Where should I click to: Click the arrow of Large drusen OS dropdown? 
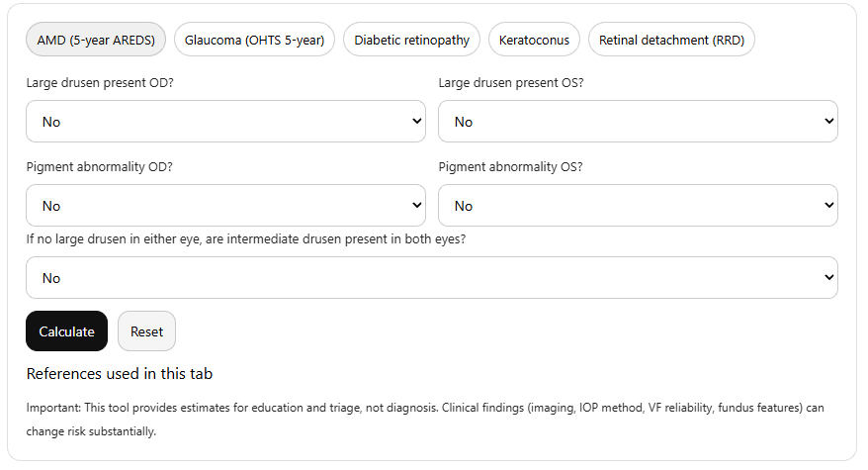pyautogui.click(x=828, y=122)
